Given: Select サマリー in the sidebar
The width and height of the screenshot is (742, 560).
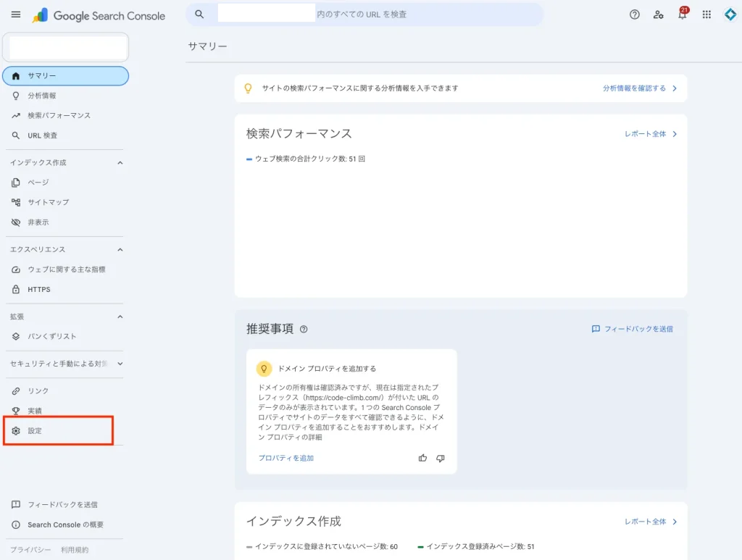Looking at the screenshot, I should 66,75.
